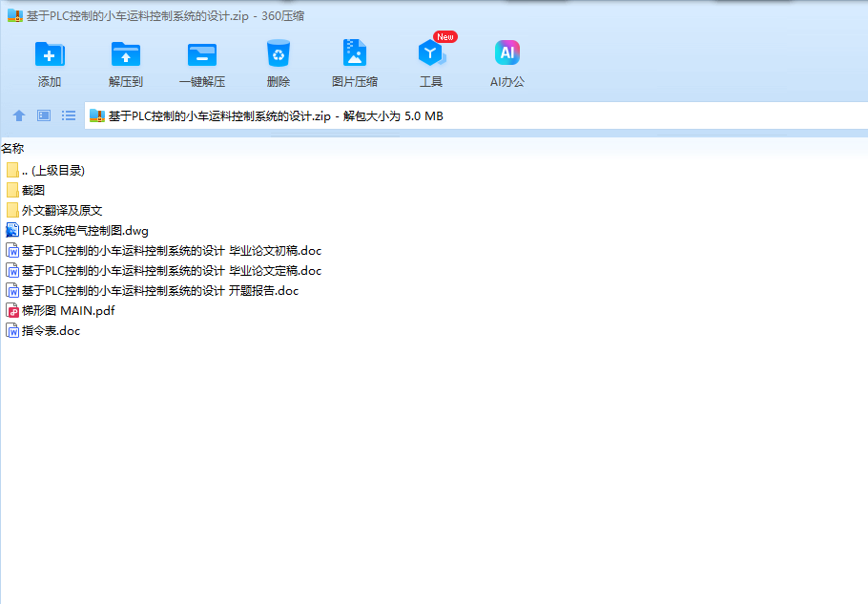Open the 图片压缩 image compression tool
868x604 pixels.
coord(355,53)
